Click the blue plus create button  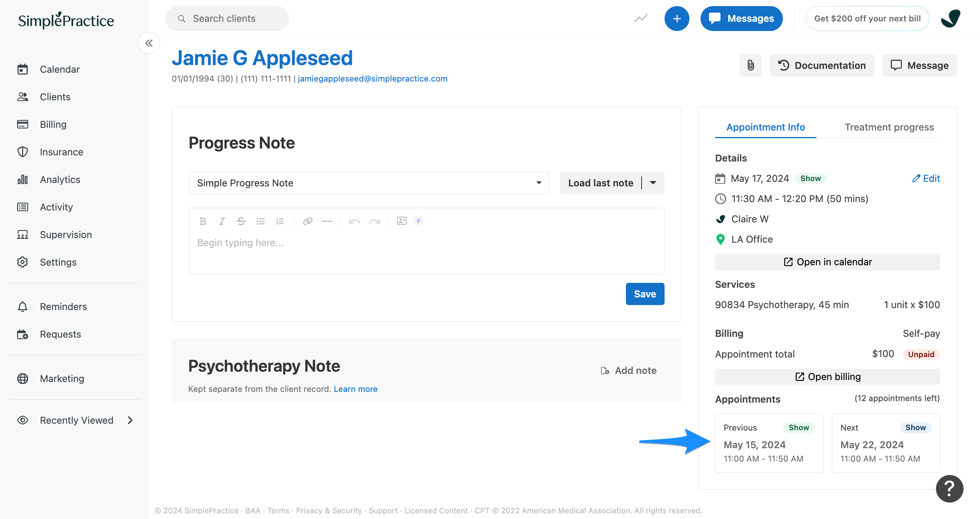click(677, 18)
